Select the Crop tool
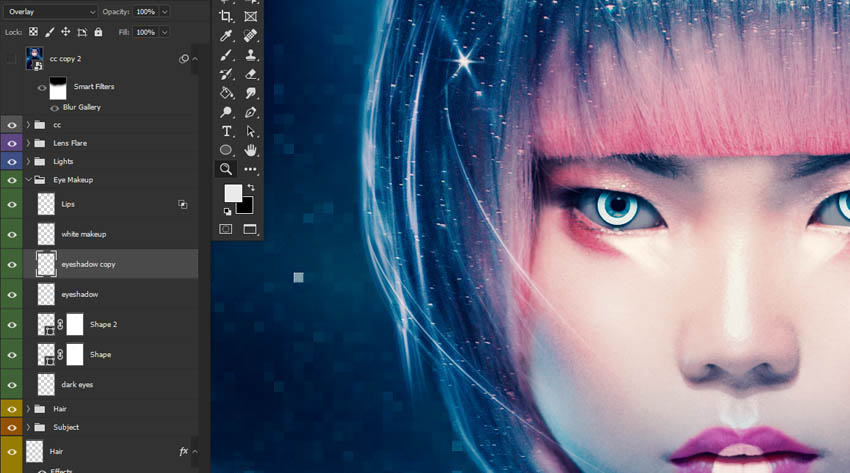 coord(226,17)
